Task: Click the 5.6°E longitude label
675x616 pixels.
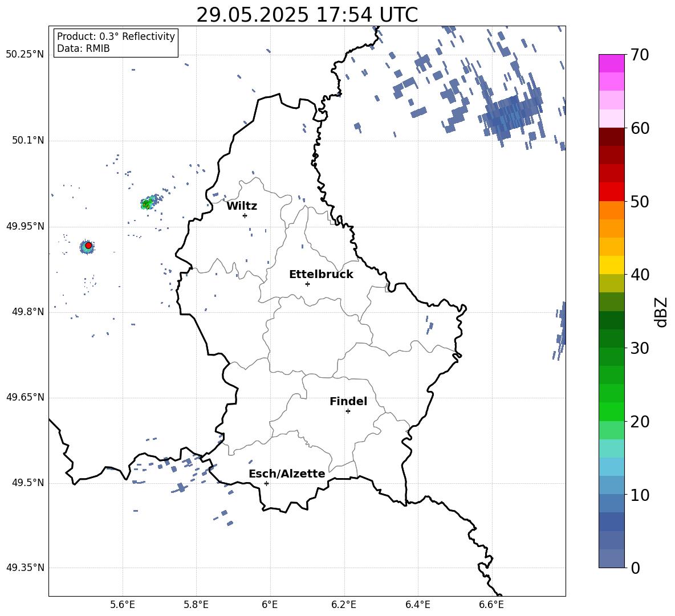Action: 123,605
